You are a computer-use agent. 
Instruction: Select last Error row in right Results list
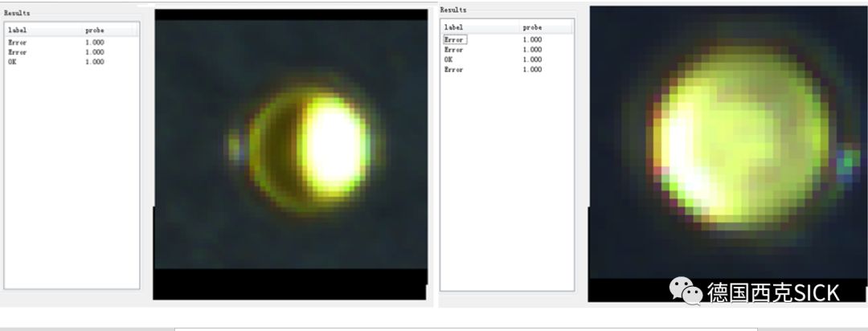tap(453, 70)
